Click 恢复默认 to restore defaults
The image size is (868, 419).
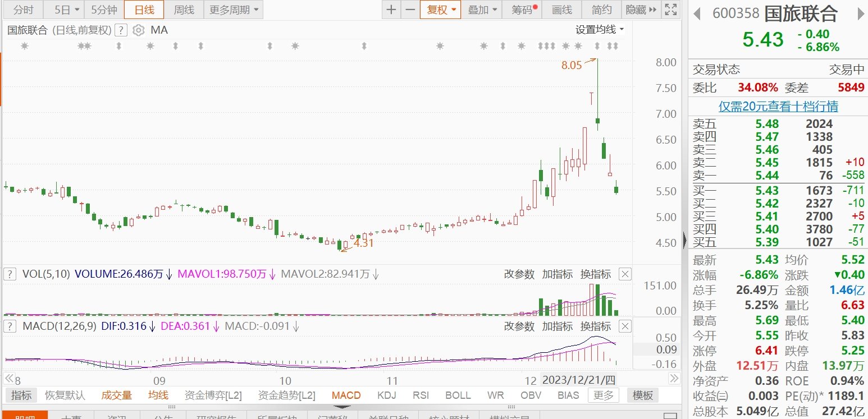[x=65, y=395]
